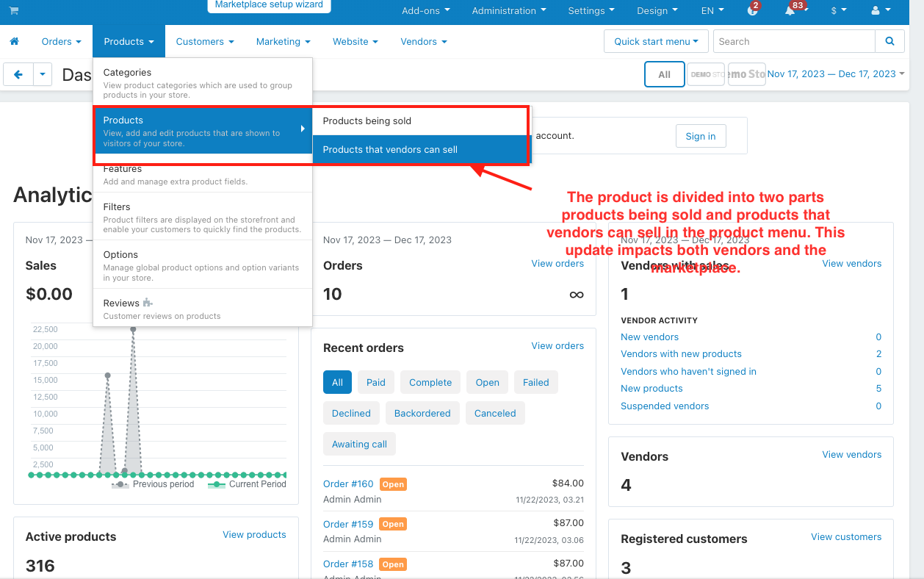The image size is (924, 579).
Task: Click the Marketplace setup wizard button
Action: (x=269, y=5)
